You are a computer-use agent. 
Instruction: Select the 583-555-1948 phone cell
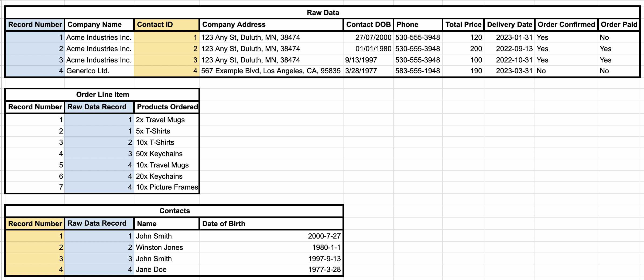pyautogui.click(x=418, y=71)
